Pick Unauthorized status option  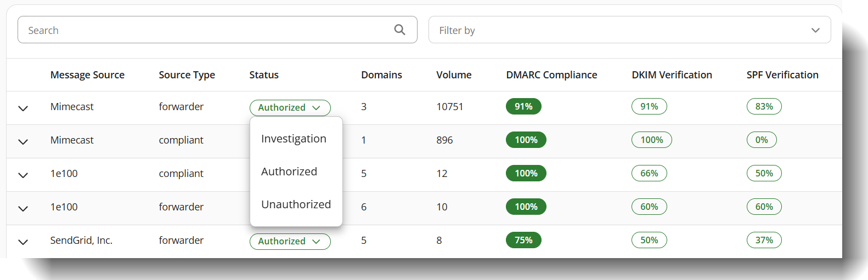pyautogui.click(x=296, y=204)
